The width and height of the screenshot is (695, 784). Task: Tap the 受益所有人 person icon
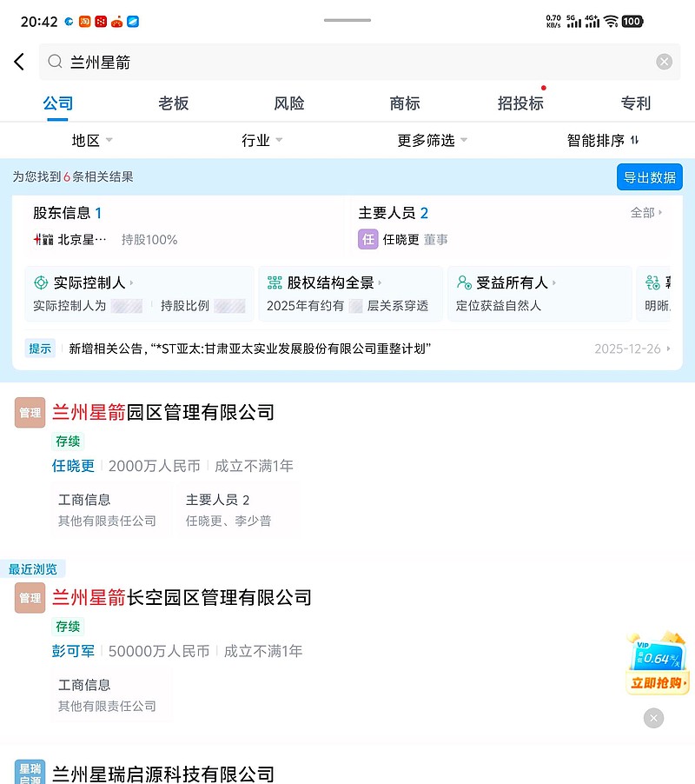(x=464, y=283)
